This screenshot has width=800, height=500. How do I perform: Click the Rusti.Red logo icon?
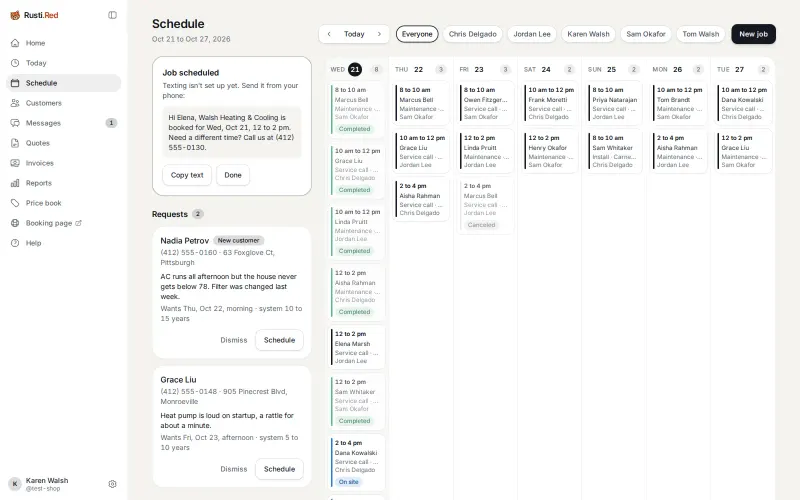pos(15,15)
